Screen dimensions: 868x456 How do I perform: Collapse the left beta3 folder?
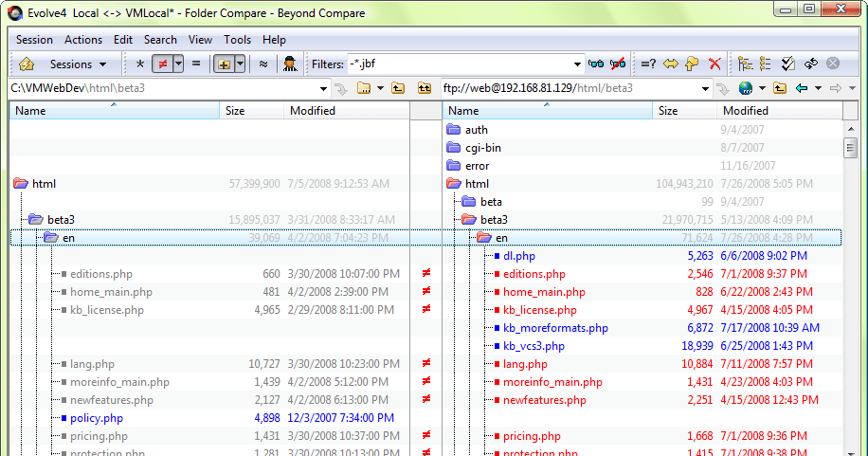(x=36, y=219)
